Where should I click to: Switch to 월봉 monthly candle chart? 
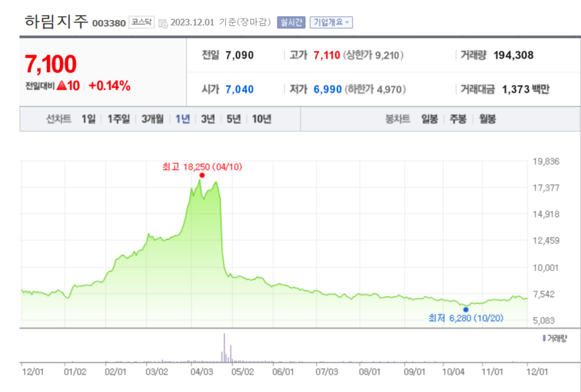pos(487,119)
